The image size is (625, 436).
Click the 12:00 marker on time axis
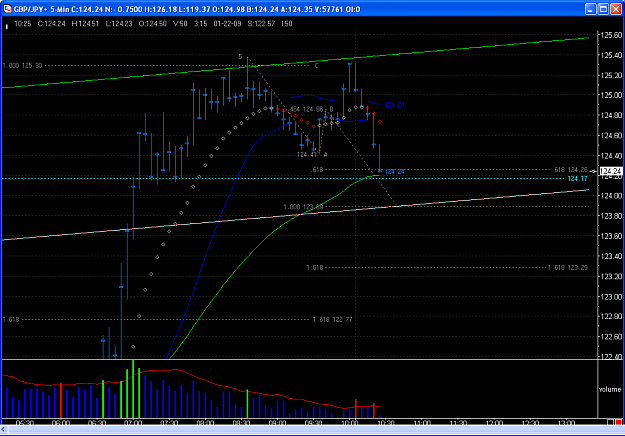[x=494, y=422]
